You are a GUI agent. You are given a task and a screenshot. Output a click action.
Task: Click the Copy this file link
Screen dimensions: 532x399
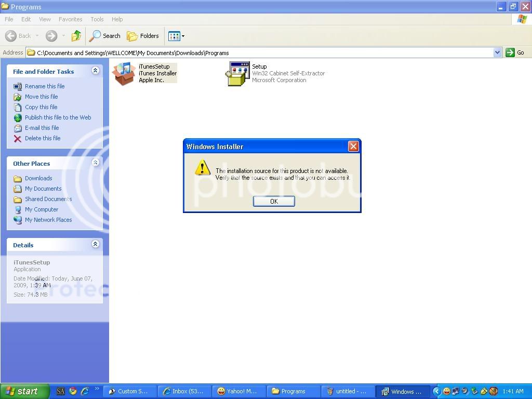(x=41, y=107)
